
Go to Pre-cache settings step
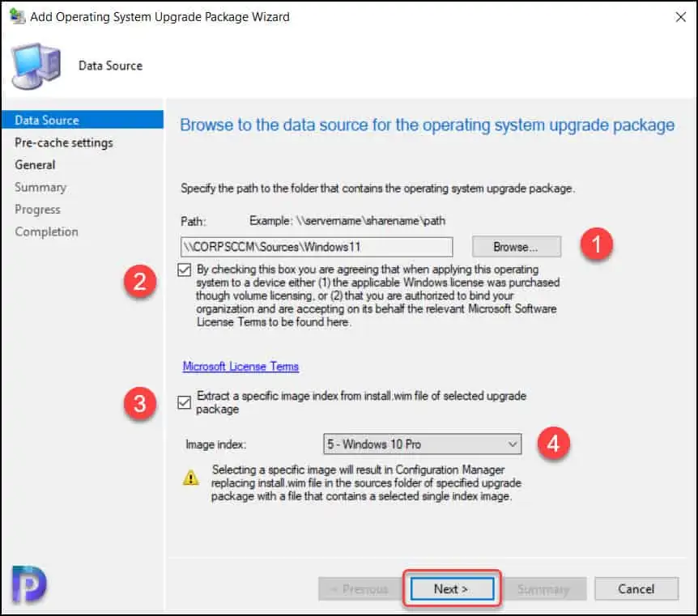pyautogui.click(x=64, y=143)
